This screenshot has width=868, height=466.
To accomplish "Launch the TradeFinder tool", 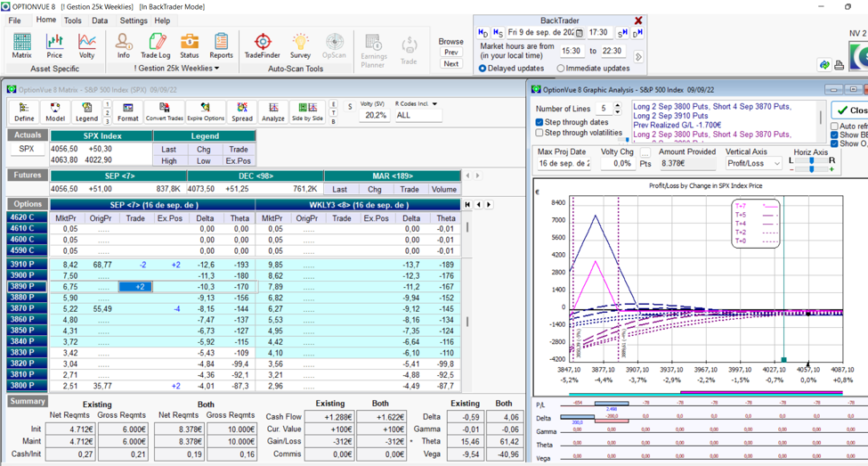I will pyautogui.click(x=263, y=45).
